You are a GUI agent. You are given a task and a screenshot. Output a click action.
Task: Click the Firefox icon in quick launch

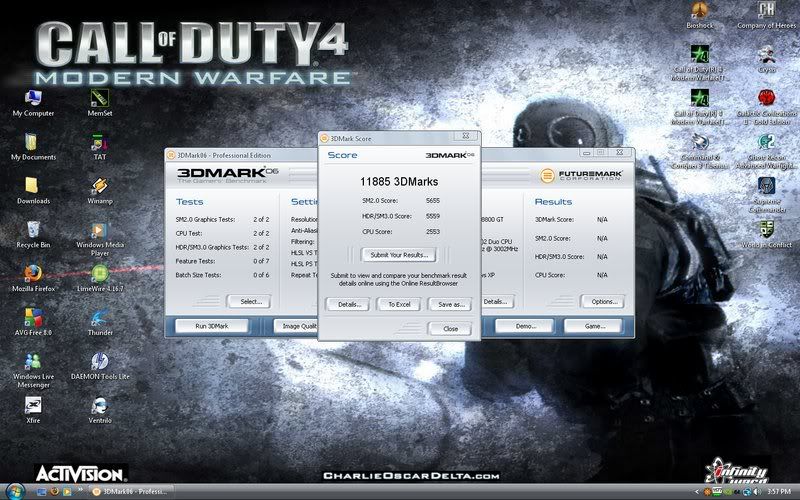click(55, 492)
